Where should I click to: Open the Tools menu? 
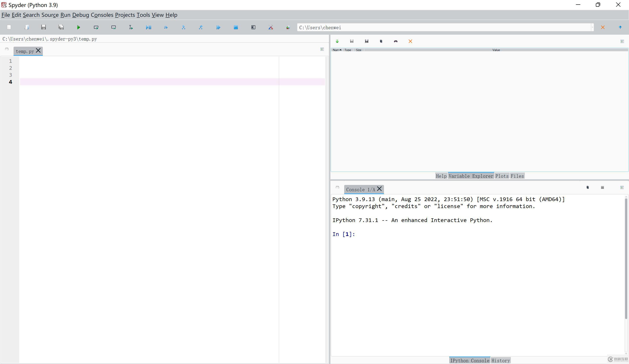click(x=143, y=15)
